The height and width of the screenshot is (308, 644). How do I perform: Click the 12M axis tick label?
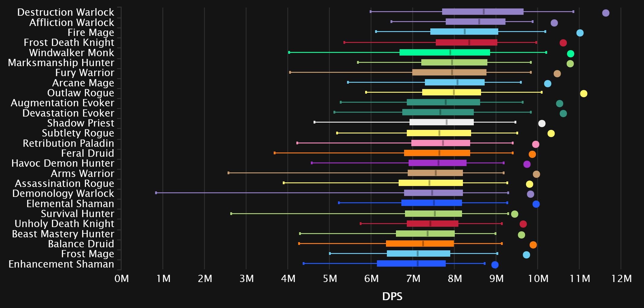pyautogui.click(x=621, y=278)
